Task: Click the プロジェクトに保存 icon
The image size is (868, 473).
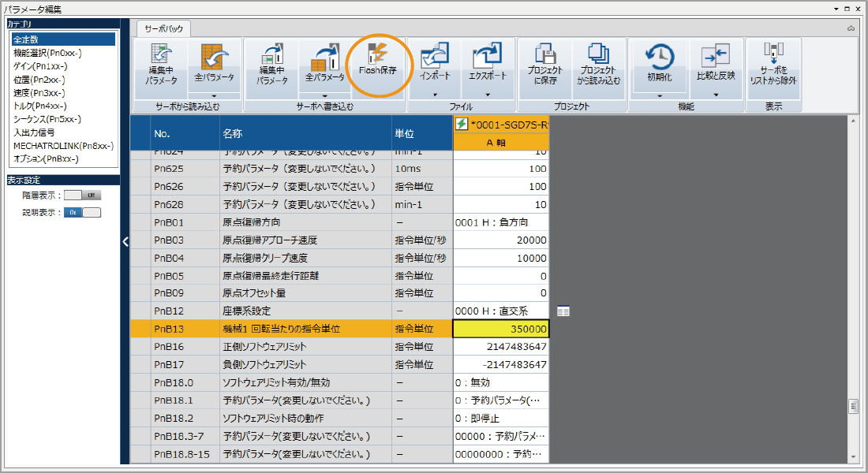Action: coord(545,63)
